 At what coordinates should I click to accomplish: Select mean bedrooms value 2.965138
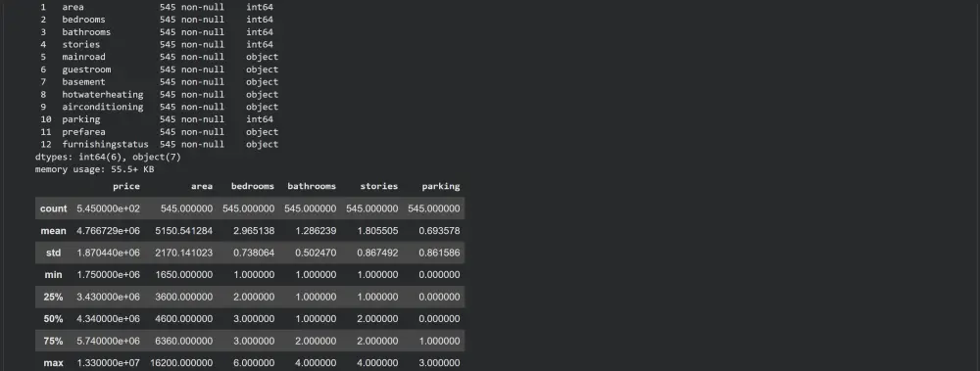[x=253, y=230]
